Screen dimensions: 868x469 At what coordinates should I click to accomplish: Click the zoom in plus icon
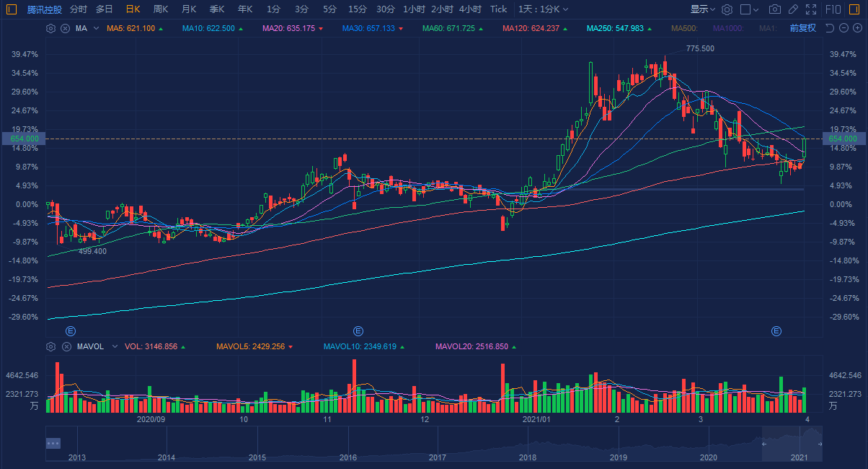pos(856,28)
